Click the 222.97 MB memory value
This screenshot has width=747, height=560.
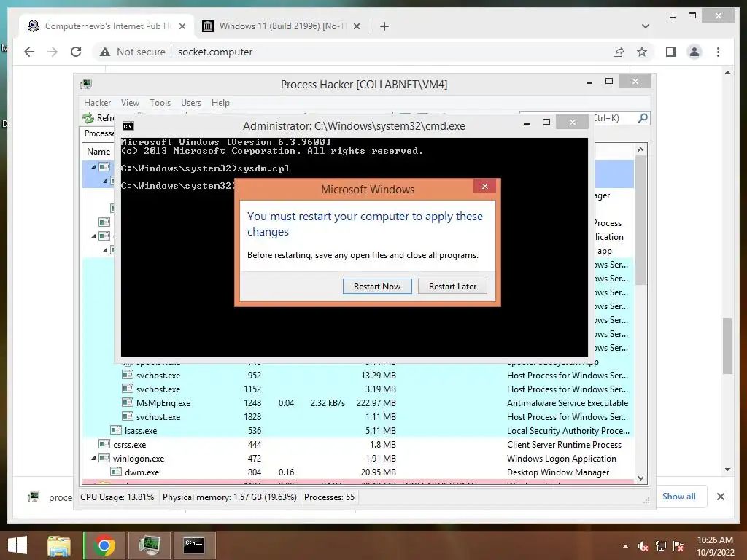(376, 402)
